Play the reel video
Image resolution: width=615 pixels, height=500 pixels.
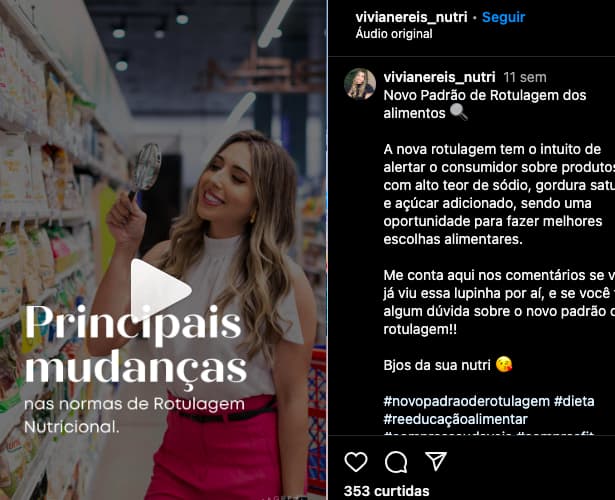coord(161,291)
